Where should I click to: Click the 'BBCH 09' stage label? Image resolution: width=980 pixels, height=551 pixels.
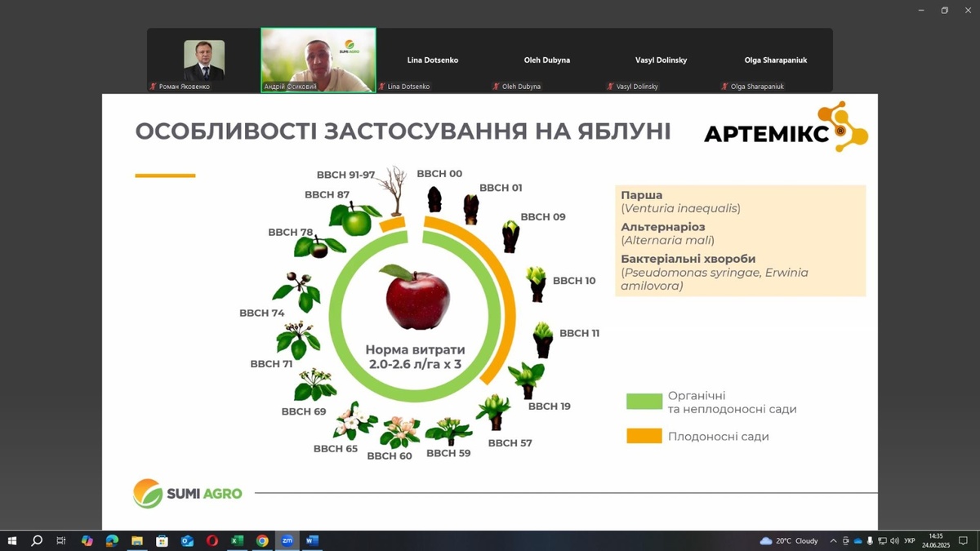[543, 217]
